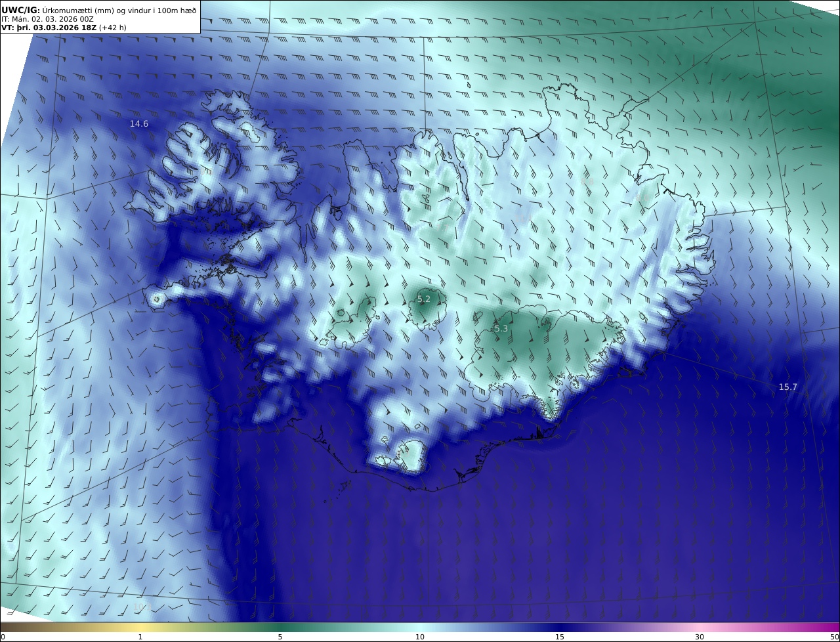Viewport: 840px width, 642px height.
Task: Click the colorbar tick label 30
Action: point(700,637)
